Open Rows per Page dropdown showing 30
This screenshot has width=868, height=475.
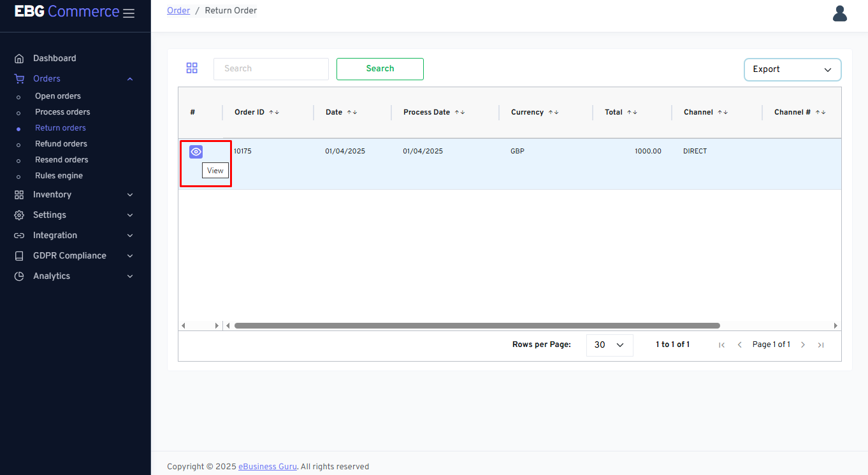[x=609, y=345]
